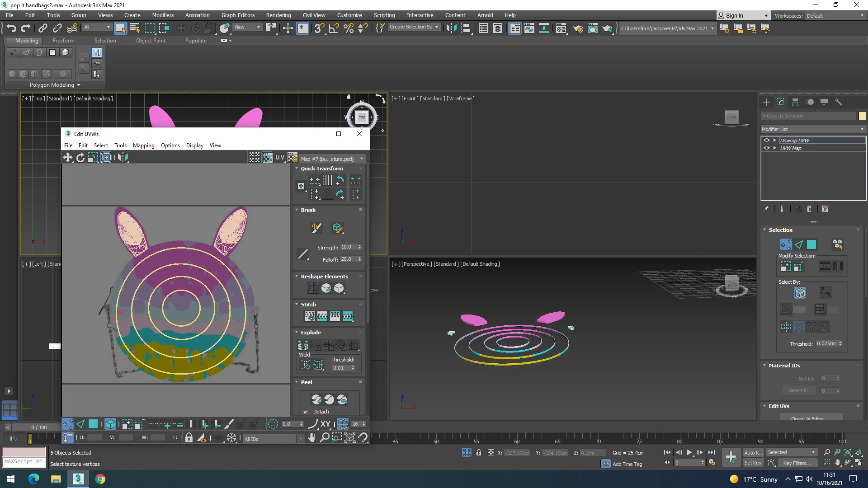Open the Modifier List dropdown
The height and width of the screenshot is (488, 868).
point(813,129)
